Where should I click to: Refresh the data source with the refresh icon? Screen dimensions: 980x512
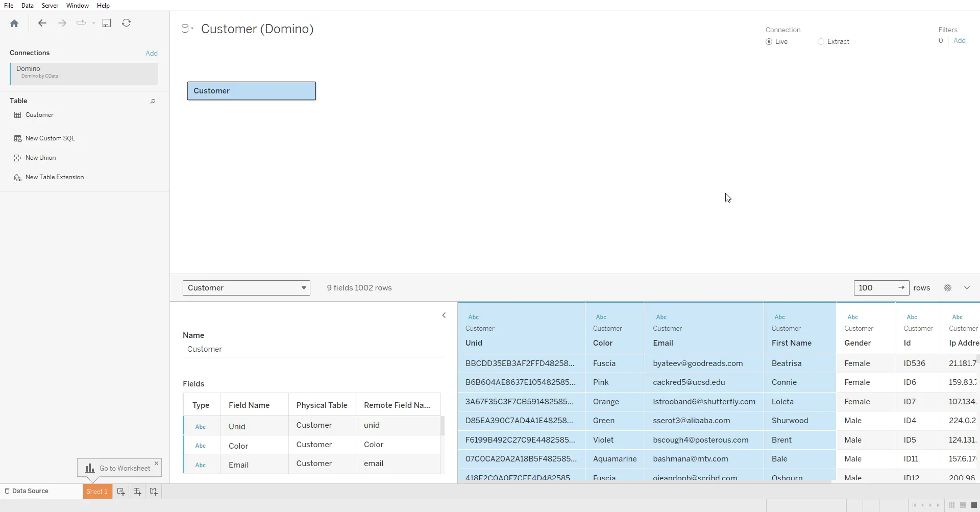(x=126, y=23)
